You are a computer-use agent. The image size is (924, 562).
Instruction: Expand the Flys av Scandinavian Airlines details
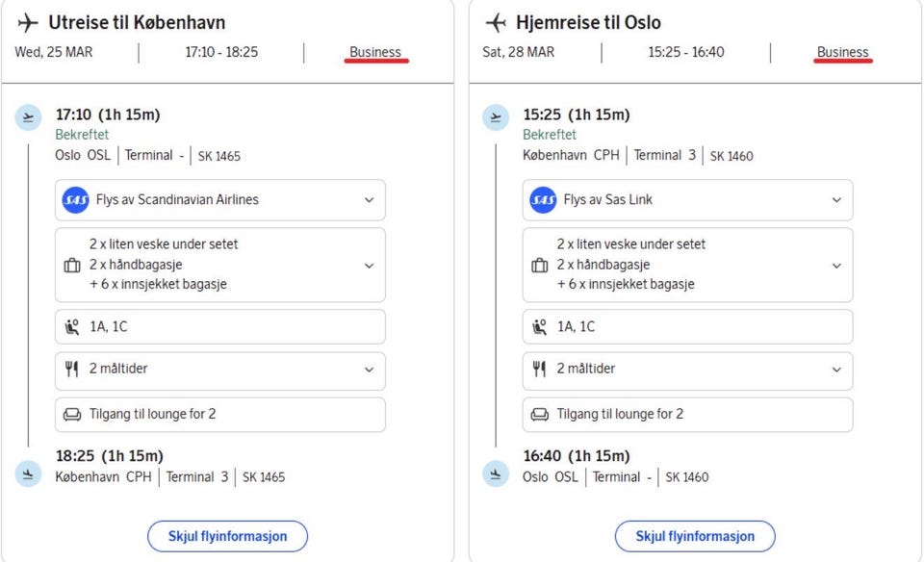pos(369,200)
